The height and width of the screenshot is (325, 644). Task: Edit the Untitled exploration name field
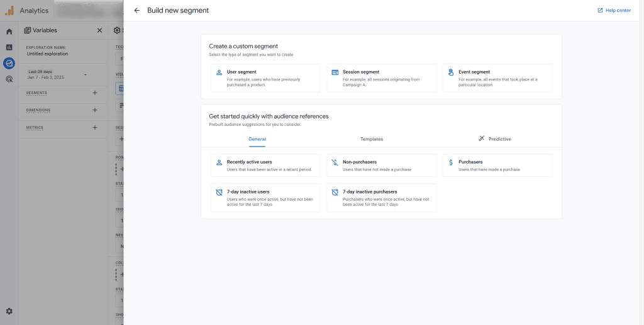(x=48, y=54)
